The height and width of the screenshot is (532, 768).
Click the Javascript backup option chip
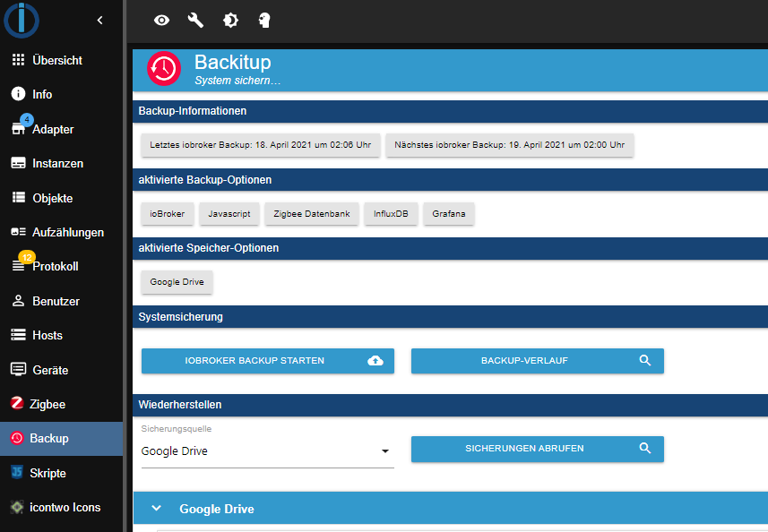[229, 214]
